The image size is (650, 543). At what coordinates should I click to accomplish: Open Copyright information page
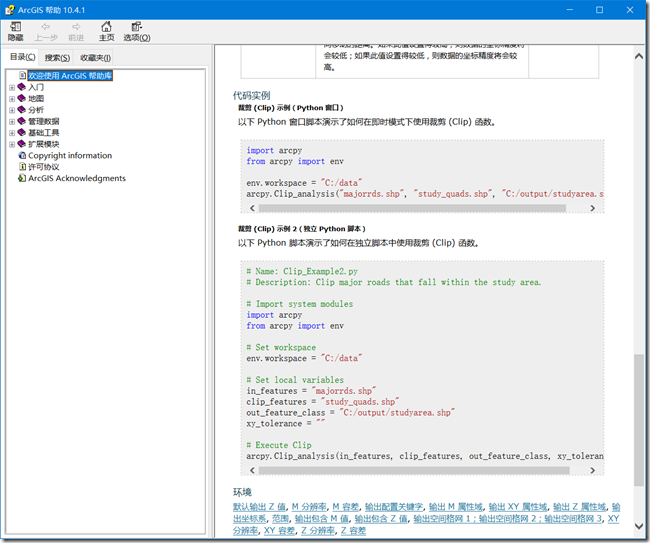70,155
